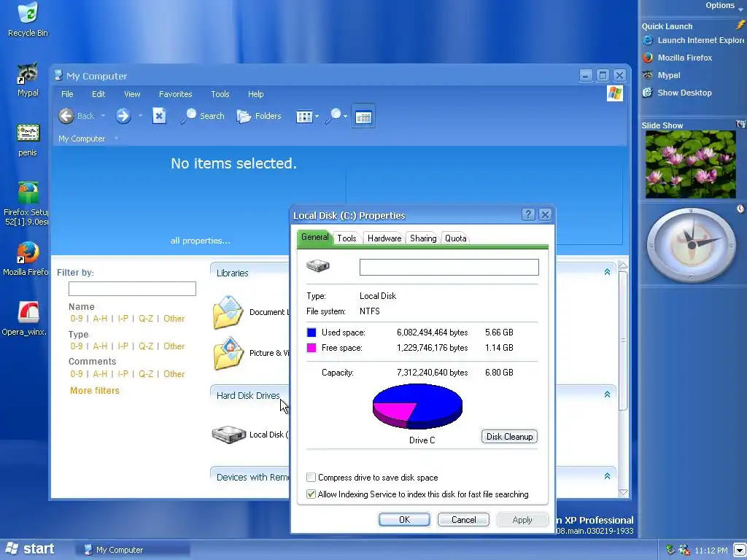Select the Document Library folder icon
747x560 pixels.
pos(228,312)
